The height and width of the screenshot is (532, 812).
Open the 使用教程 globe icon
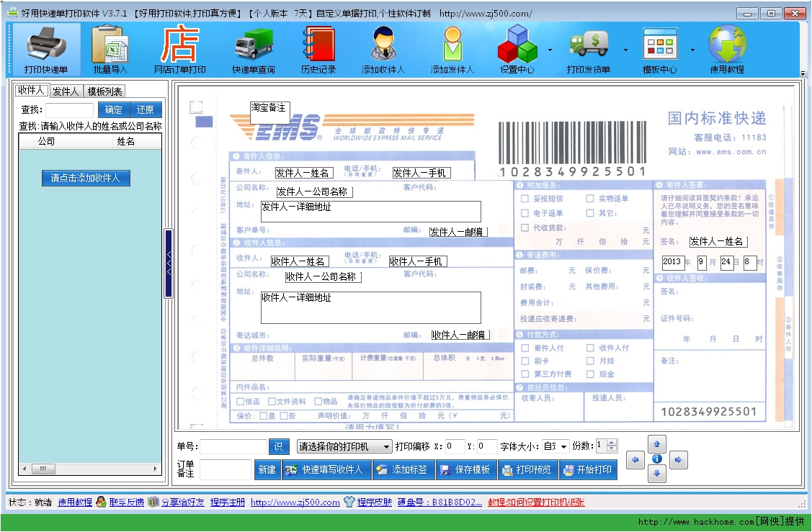727,50
